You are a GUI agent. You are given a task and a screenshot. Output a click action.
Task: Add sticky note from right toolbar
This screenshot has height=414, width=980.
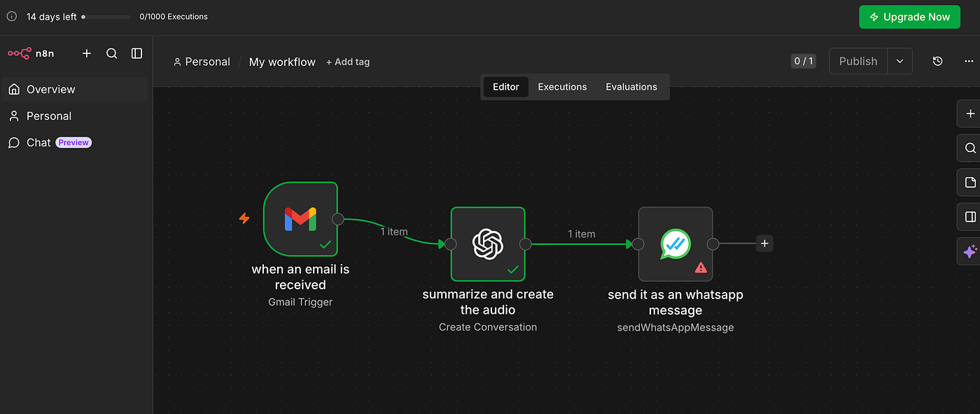(x=969, y=182)
